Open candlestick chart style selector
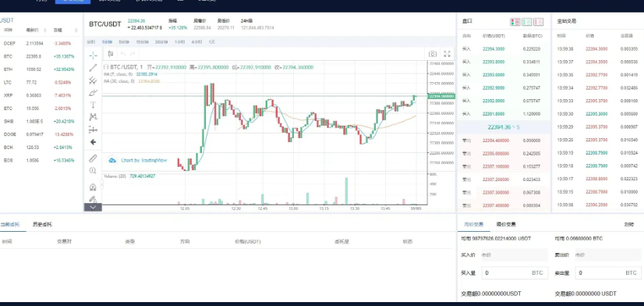The height and width of the screenshot is (306, 644). (111, 53)
